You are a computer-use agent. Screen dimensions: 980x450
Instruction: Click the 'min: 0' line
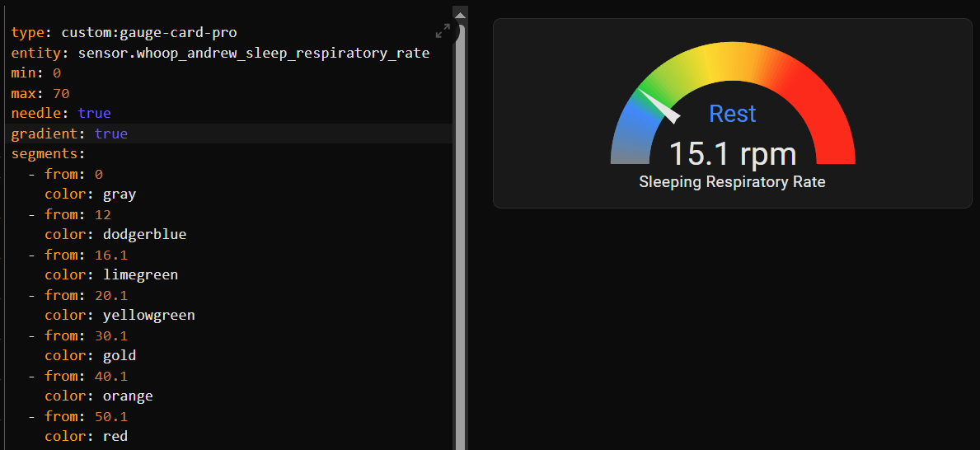click(35, 73)
